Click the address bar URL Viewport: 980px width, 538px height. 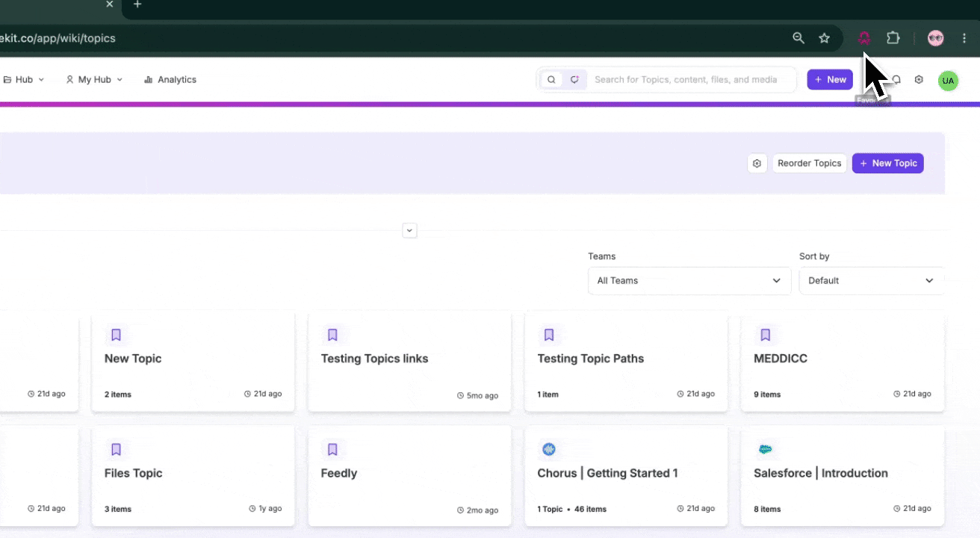pyautogui.click(x=58, y=38)
